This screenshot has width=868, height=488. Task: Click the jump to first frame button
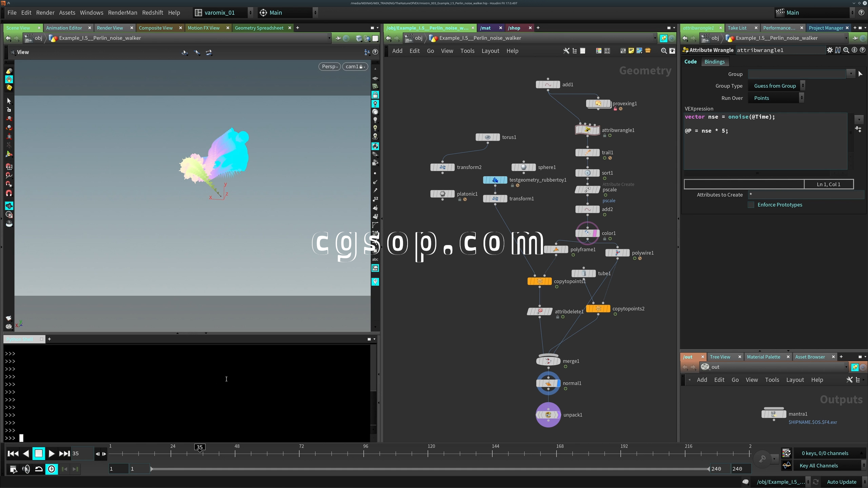tap(13, 453)
